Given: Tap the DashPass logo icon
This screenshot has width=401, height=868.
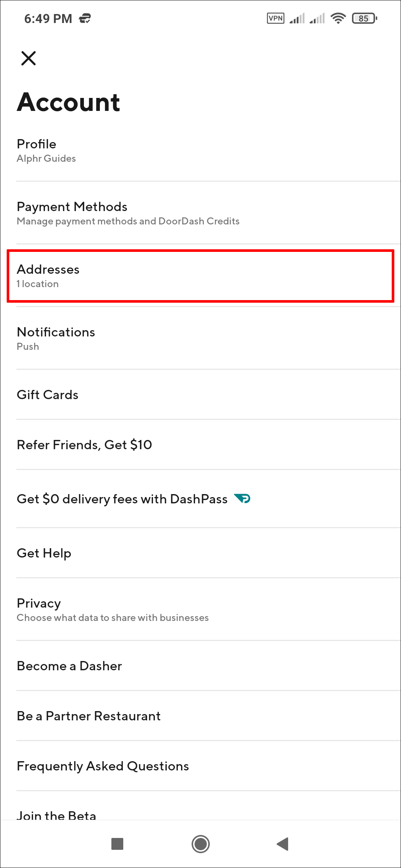Looking at the screenshot, I should (242, 499).
